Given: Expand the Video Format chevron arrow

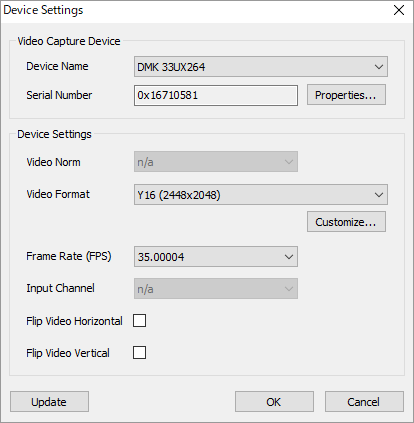Looking at the screenshot, I should click(379, 195).
